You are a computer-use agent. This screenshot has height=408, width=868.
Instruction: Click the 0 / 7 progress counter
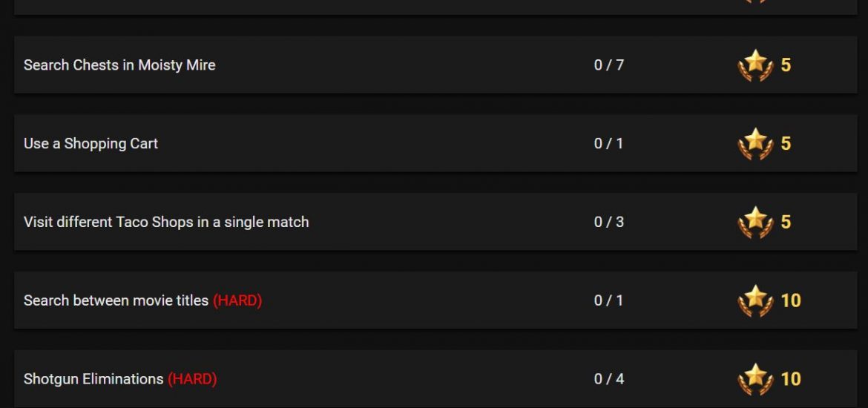[x=609, y=65]
